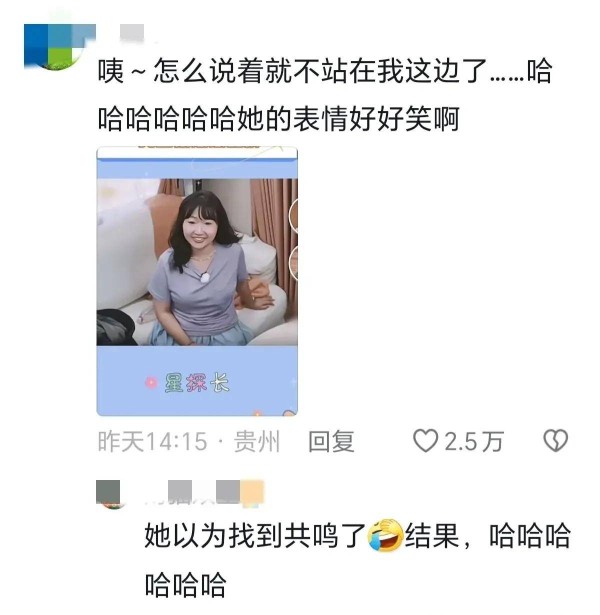This screenshot has height=615, width=600.
Task: Like the comment with the heart icon
Action: coord(425,441)
